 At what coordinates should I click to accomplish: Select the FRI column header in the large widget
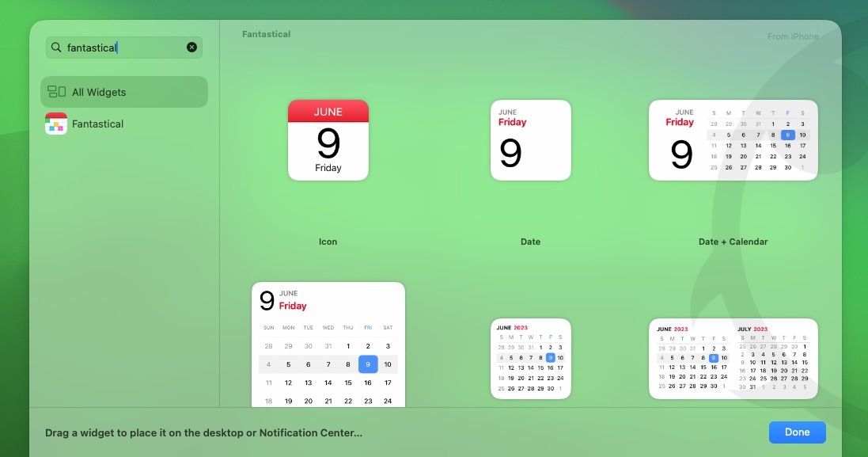pyautogui.click(x=367, y=327)
